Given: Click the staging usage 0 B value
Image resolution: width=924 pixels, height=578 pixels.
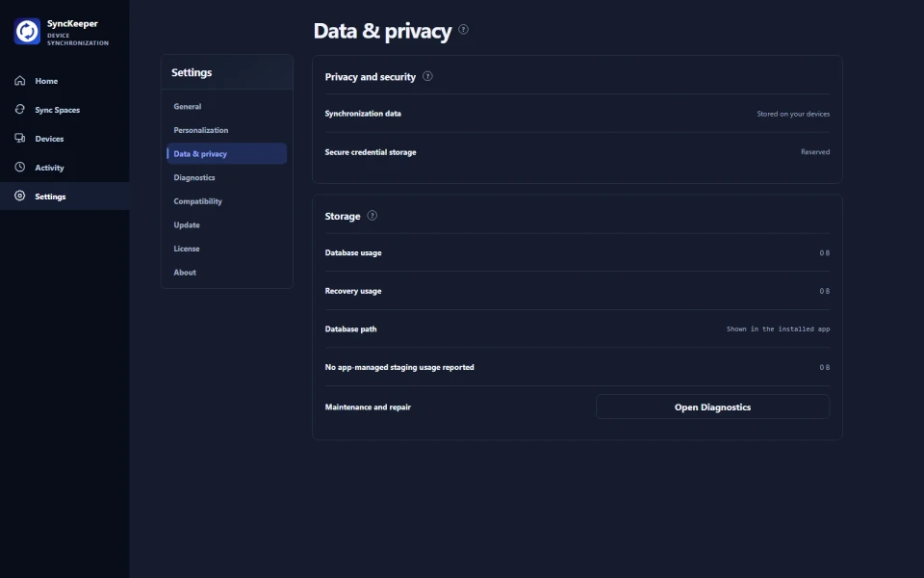Looking at the screenshot, I should pos(825,367).
